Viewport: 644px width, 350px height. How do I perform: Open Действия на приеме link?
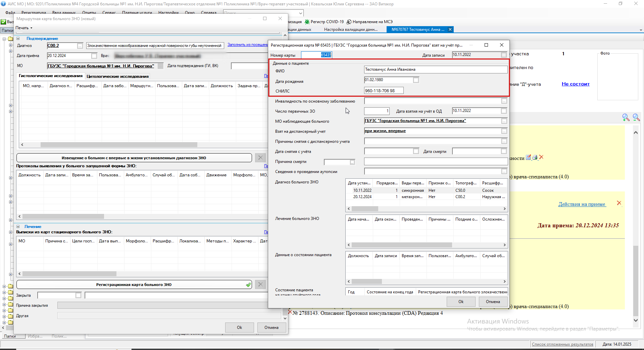582,204
